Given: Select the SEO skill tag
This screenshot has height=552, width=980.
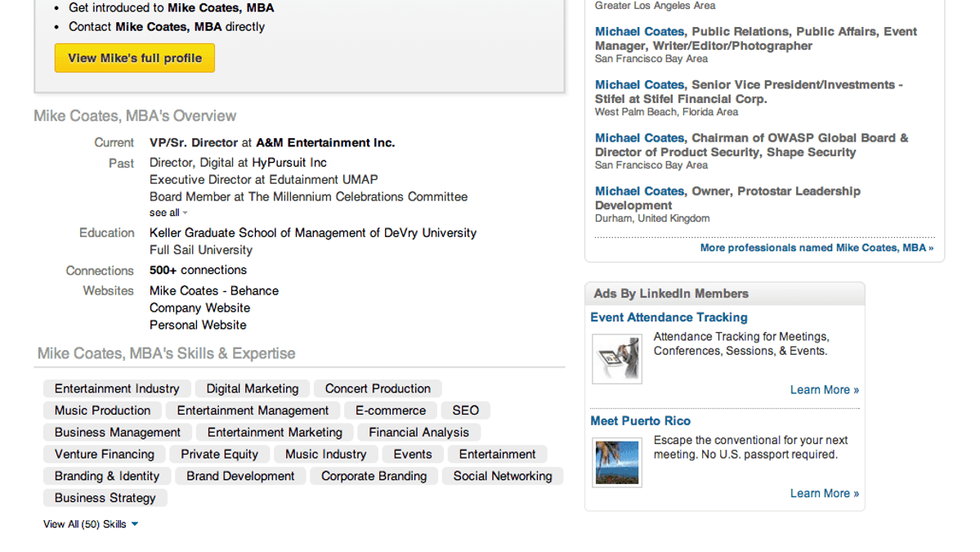Looking at the screenshot, I should click(x=465, y=410).
